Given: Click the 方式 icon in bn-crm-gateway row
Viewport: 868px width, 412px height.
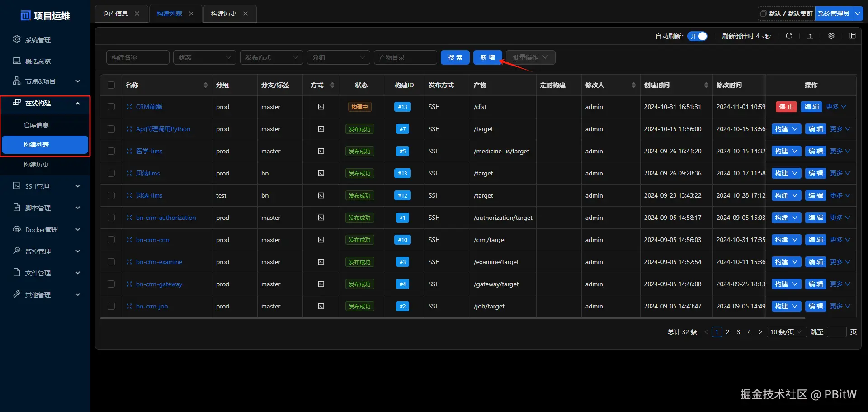Looking at the screenshot, I should (x=321, y=284).
